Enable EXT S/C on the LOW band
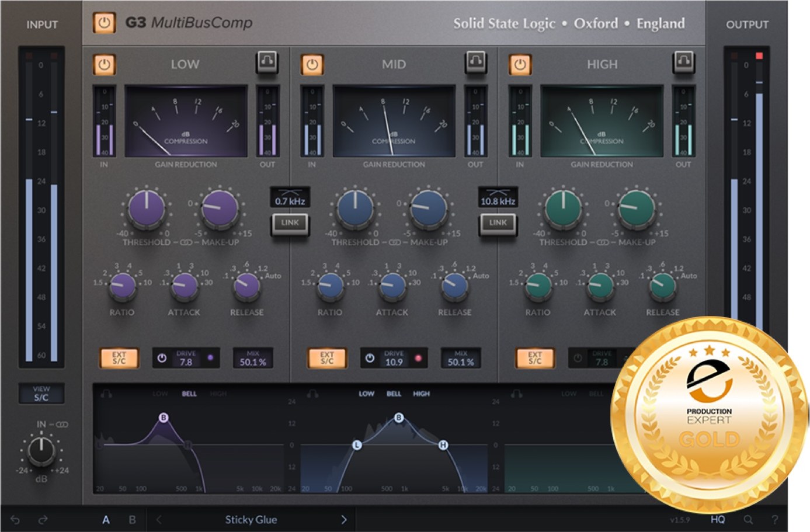The image size is (810, 532). click(119, 358)
